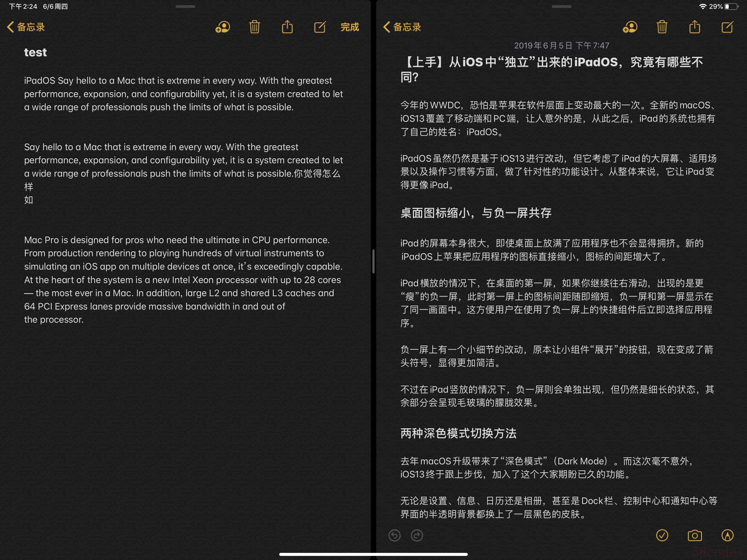The image size is (747, 560).
Task: Compose a new note in right window
Action: [x=727, y=27]
